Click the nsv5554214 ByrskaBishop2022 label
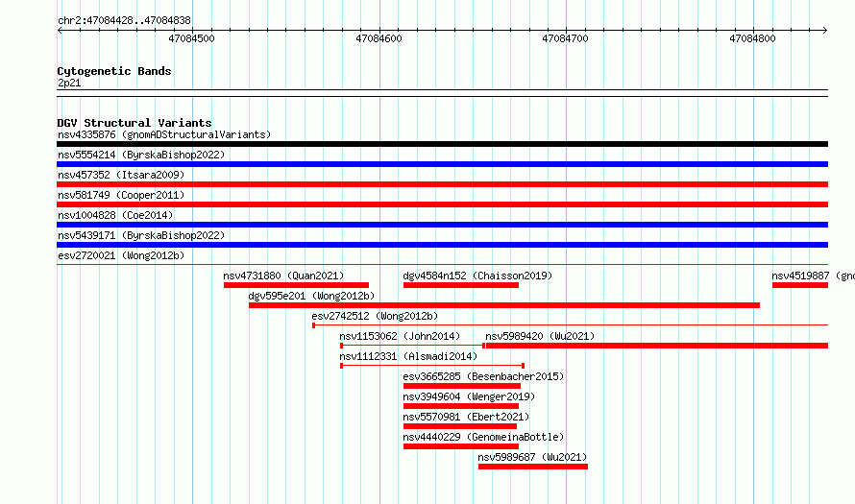 coord(141,155)
